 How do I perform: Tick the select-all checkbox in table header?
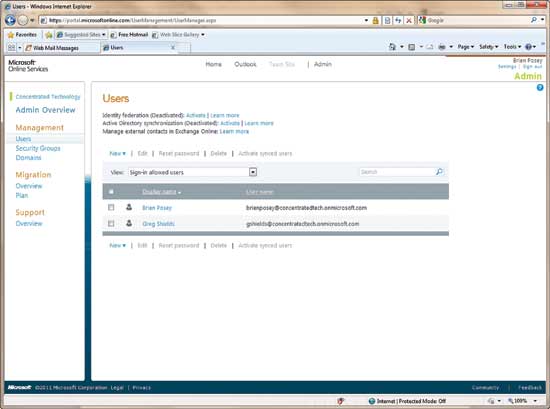click(x=111, y=192)
